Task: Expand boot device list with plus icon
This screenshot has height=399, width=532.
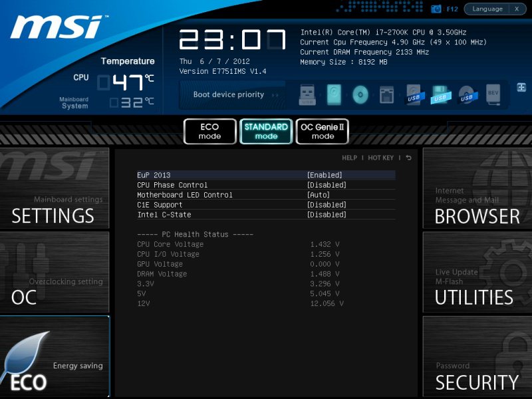Action: [x=521, y=87]
